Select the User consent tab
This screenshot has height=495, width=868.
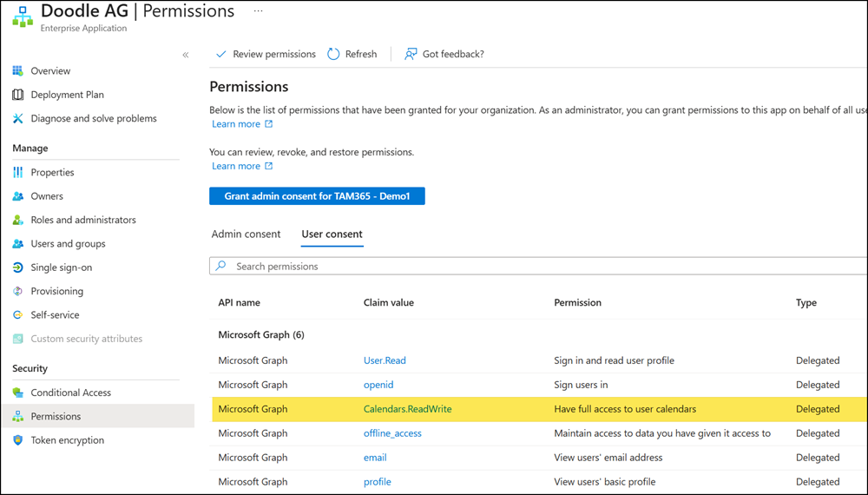(x=332, y=234)
